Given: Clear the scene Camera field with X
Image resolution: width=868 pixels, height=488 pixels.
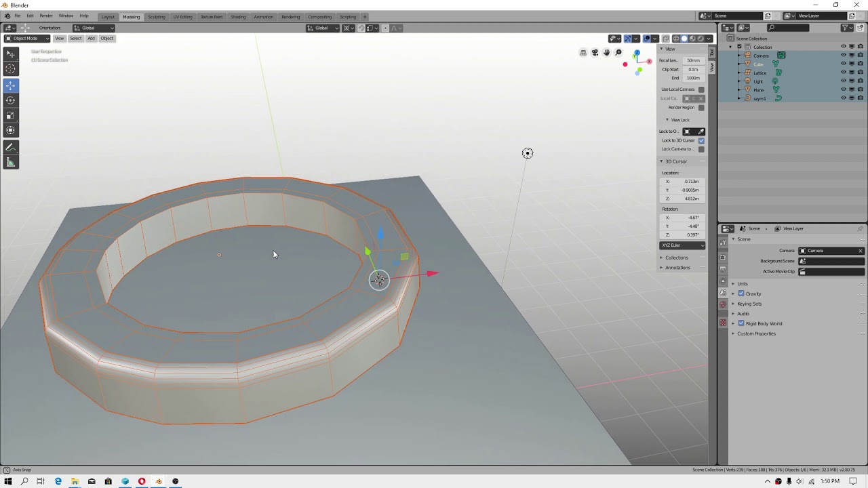Looking at the screenshot, I should click(861, 251).
